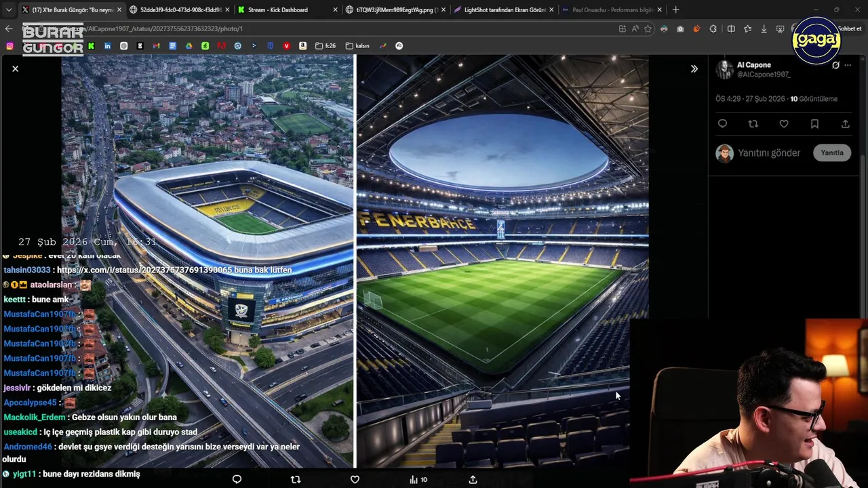This screenshot has height=488, width=868.
Task: Click Al Capone's profile avatar
Action: point(724,69)
